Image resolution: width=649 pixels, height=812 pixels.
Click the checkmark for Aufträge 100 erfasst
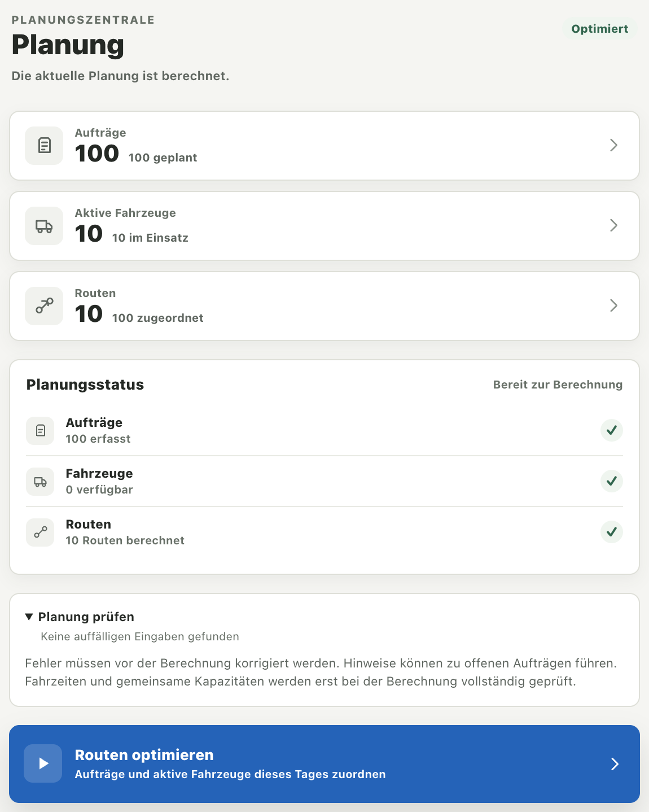coord(612,430)
